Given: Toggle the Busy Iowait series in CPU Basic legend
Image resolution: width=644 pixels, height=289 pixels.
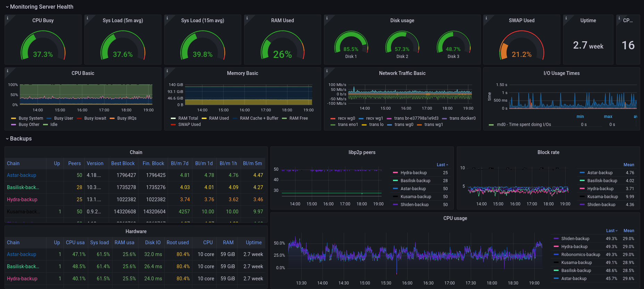Looking at the screenshot, I should tap(95, 118).
